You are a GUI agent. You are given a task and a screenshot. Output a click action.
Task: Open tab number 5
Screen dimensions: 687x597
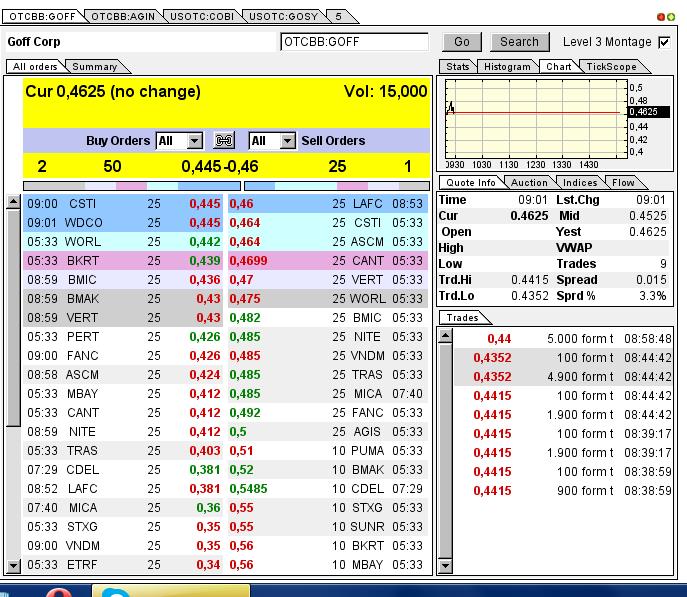(x=339, y=17)
